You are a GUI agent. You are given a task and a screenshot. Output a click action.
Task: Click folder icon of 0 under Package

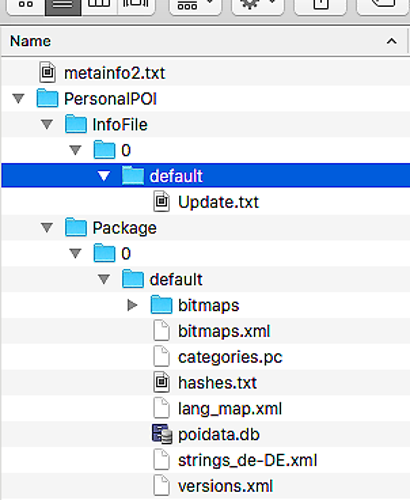pos(104,253)
